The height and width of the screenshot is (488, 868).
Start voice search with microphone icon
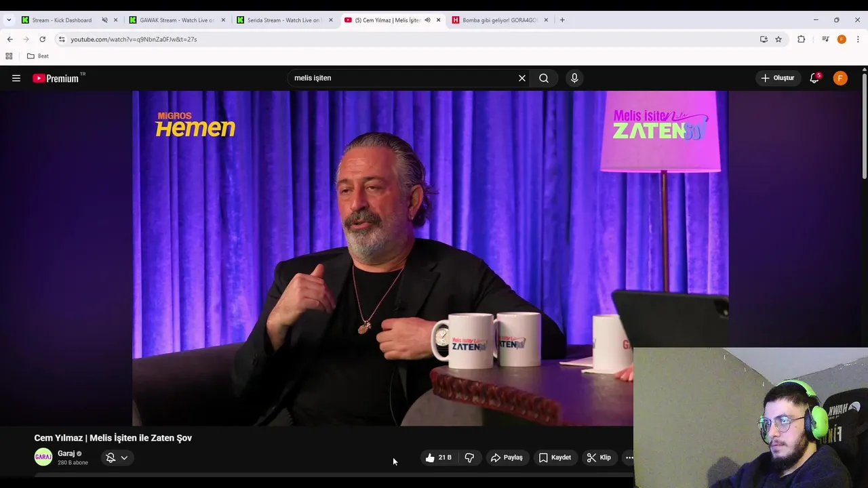tap(574, 78)
